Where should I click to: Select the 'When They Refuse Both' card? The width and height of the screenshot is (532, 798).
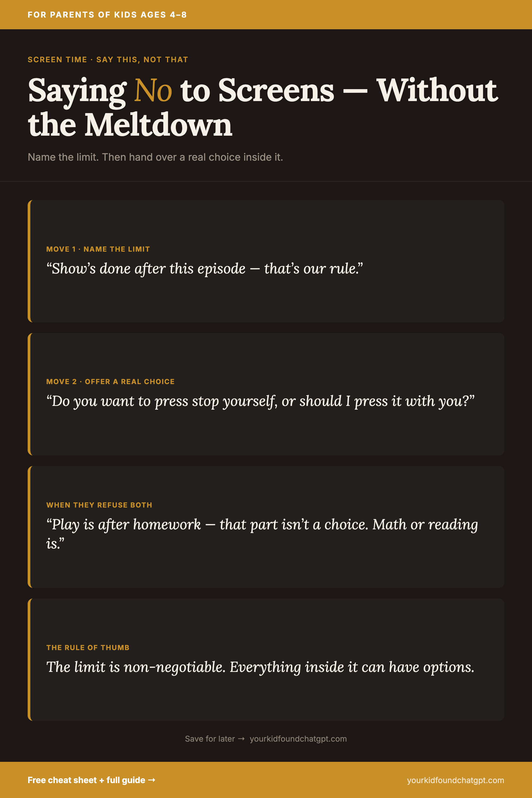266,527
